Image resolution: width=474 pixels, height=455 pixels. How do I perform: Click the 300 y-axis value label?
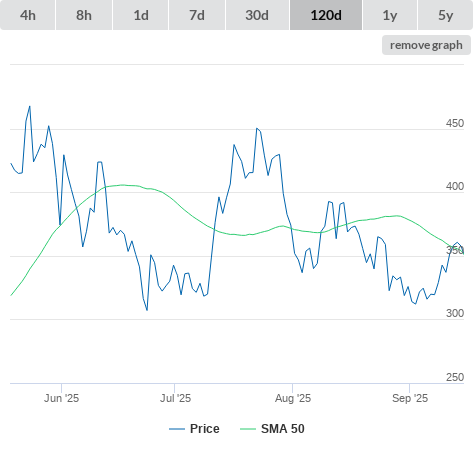455,313
